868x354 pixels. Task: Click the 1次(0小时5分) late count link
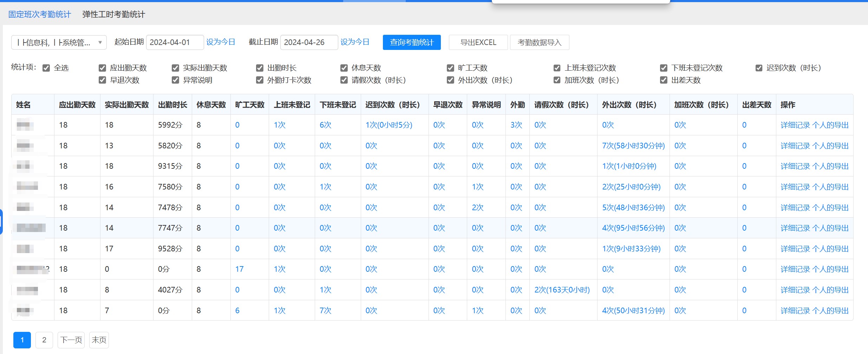389,125
